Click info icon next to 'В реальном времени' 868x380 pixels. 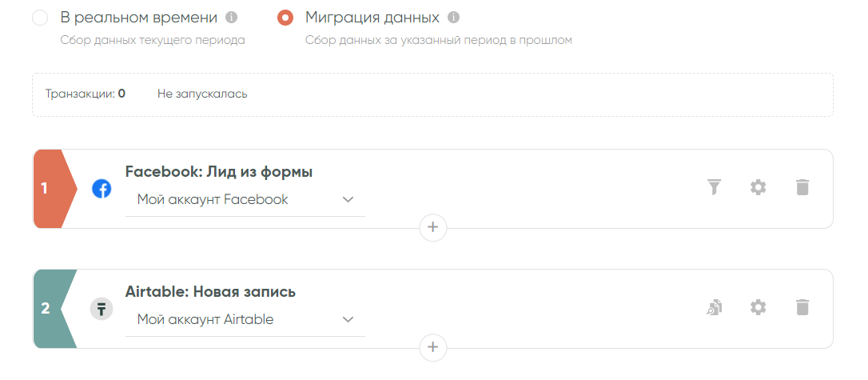point(232,17)
